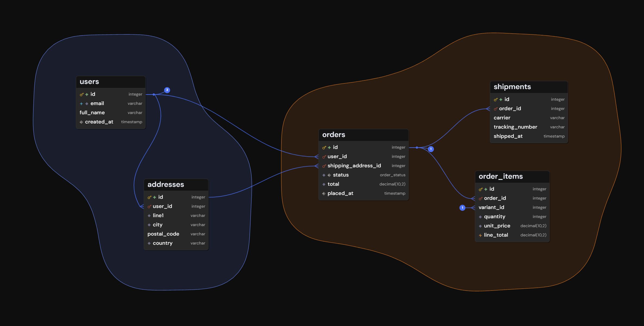This screenshot has height=326, width=644.
Task: Click the blue 1 badge beside variant_id
Action: [x=462, y=208]
